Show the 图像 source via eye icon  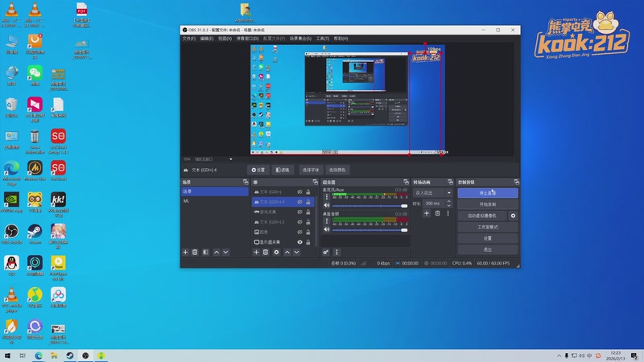299,232
